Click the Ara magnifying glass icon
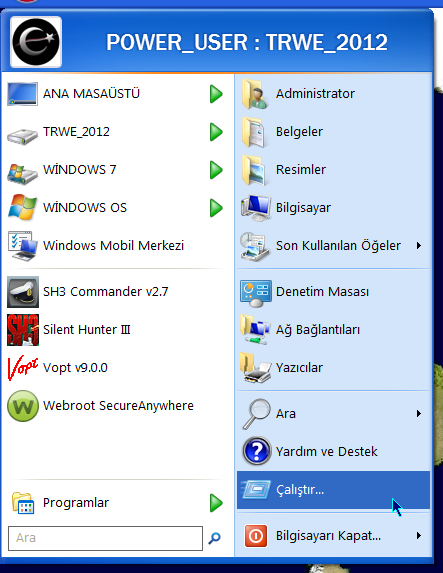Screen dimensions: 443x573 [x=256, y=414]
